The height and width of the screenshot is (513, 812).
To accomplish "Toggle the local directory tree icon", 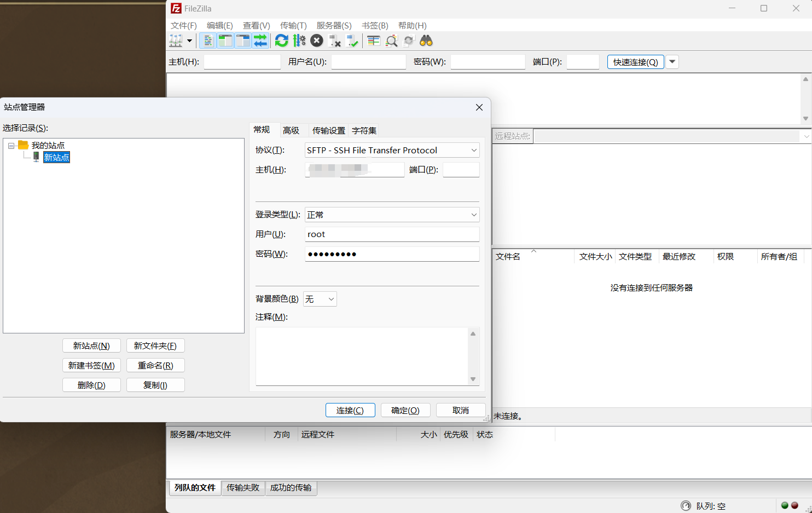I will (x=225, y=41).
